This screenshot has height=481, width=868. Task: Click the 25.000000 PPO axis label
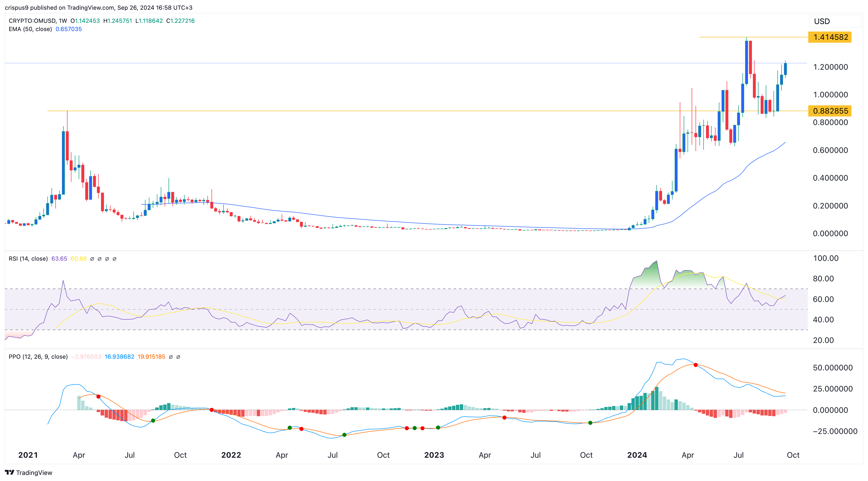click(833, 389)
